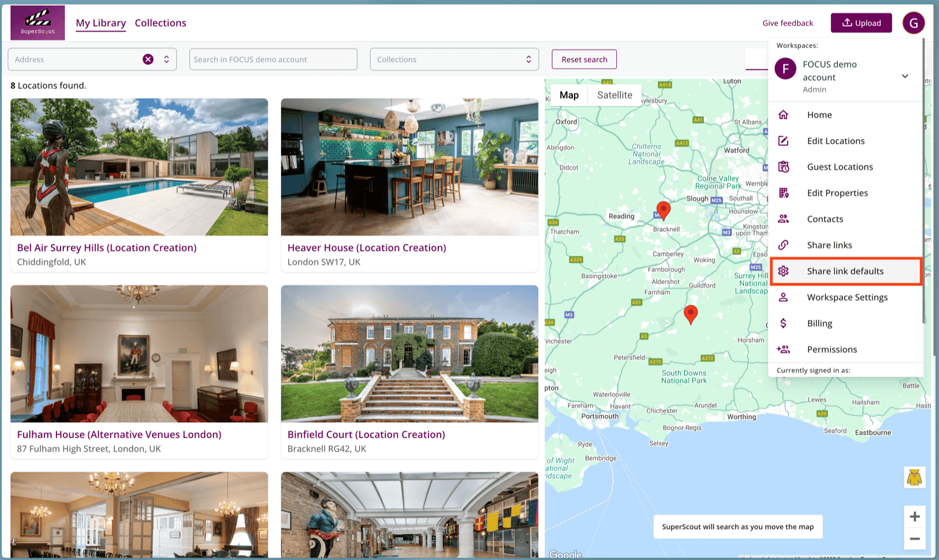
Task: Click the Share links chain icon
Action: pyautogui.click(x=783, y=245)
